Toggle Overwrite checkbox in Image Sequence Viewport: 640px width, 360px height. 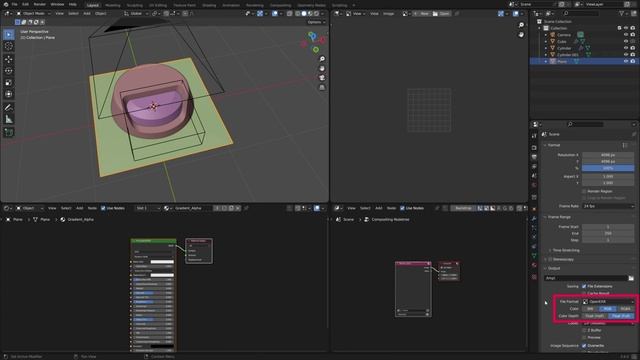click(x=584, y=345)
